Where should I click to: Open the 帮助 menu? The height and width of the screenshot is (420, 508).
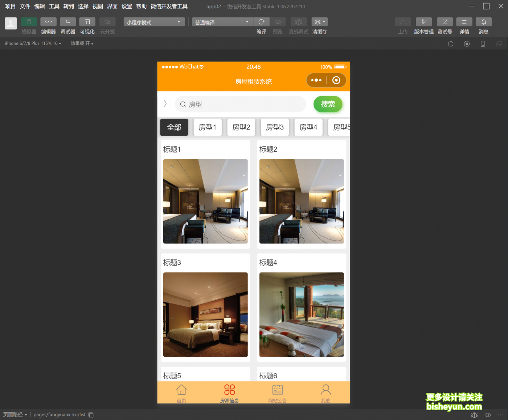(x=142, y=6)
